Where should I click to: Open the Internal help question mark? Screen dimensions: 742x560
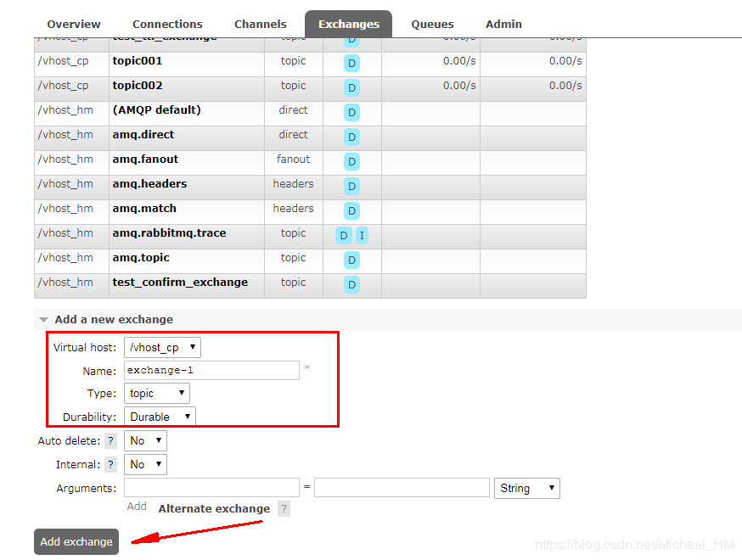110,464
